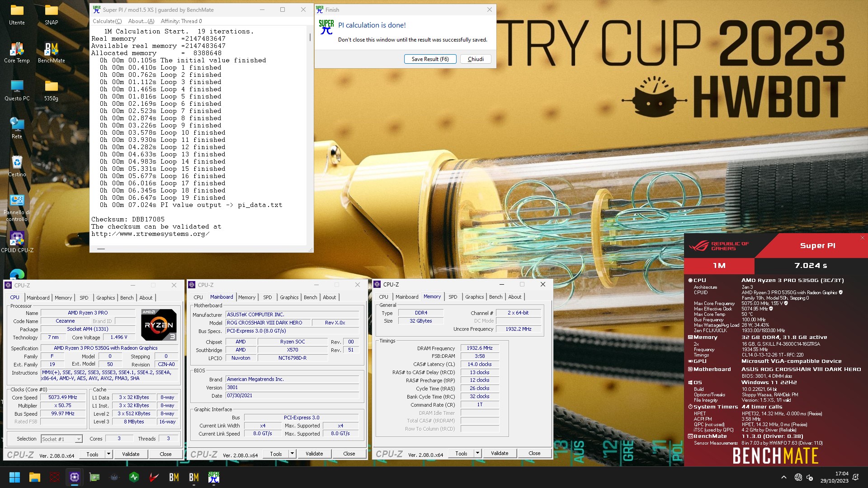
Task: Open the green pulse monitor taskbar icon
Action: 134,477
